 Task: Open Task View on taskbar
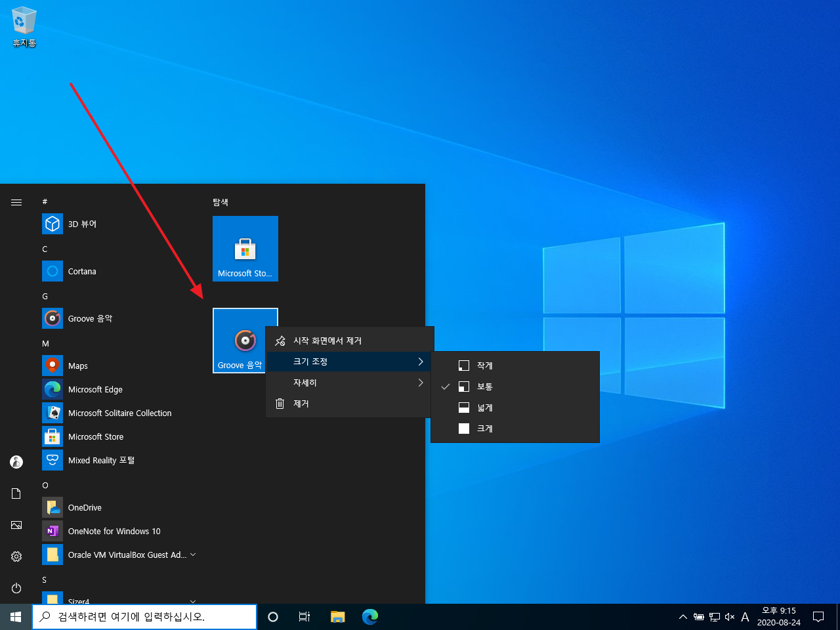coord(304,617)
